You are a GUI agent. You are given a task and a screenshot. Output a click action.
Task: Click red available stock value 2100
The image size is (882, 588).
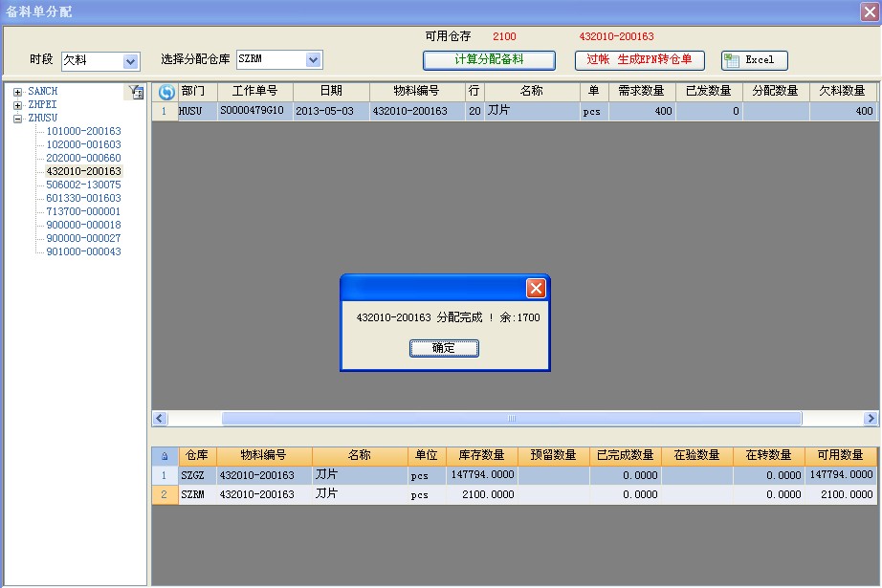(x=504, y=36)
